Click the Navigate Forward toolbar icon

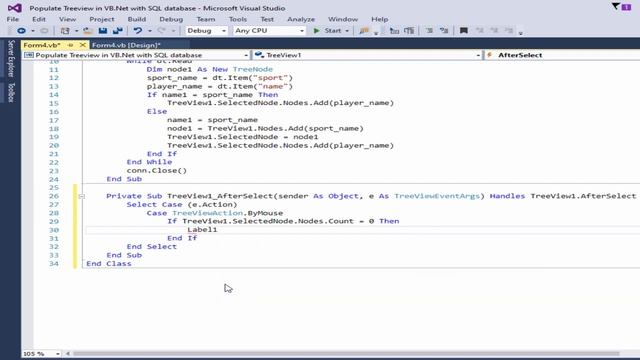click(x=44, y=31)
